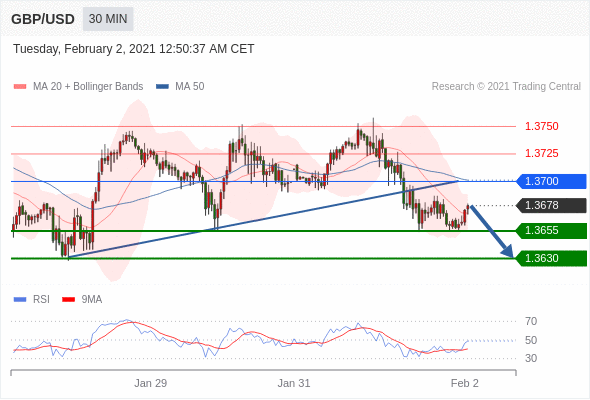The height and width of the screenshot is (400, 590).
Task: Click the GBP/USD pair title
Action: click(43, 19)
